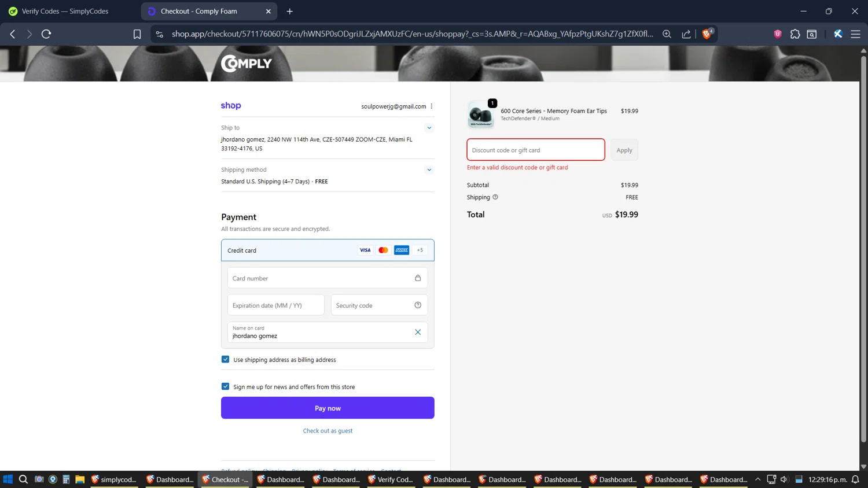Screen dimensions: 868x488
Task: Click Check out as guest link
Action: (328, 431)
